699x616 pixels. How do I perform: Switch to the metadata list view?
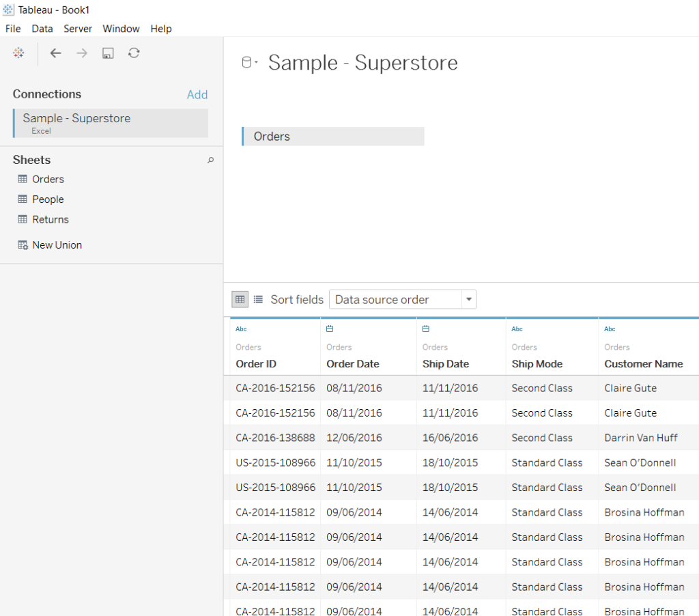pos(258,299)
